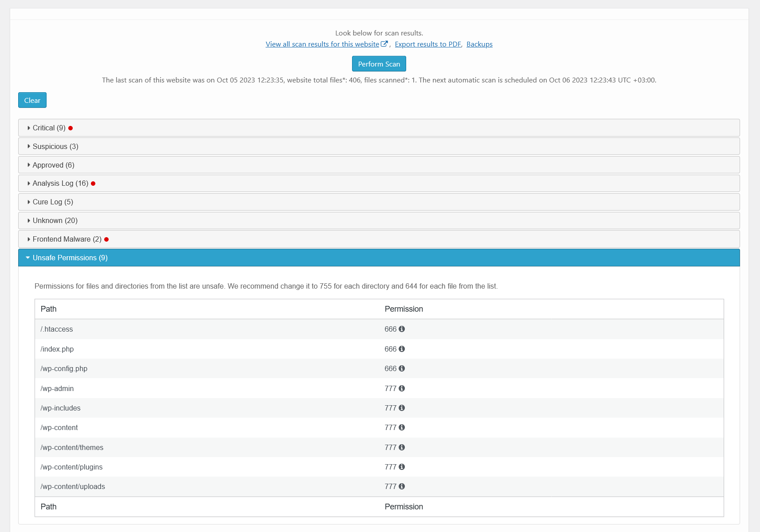760x532 pixels.
Task: Click the Path column footer at bottom
Action: coord(49,507)
